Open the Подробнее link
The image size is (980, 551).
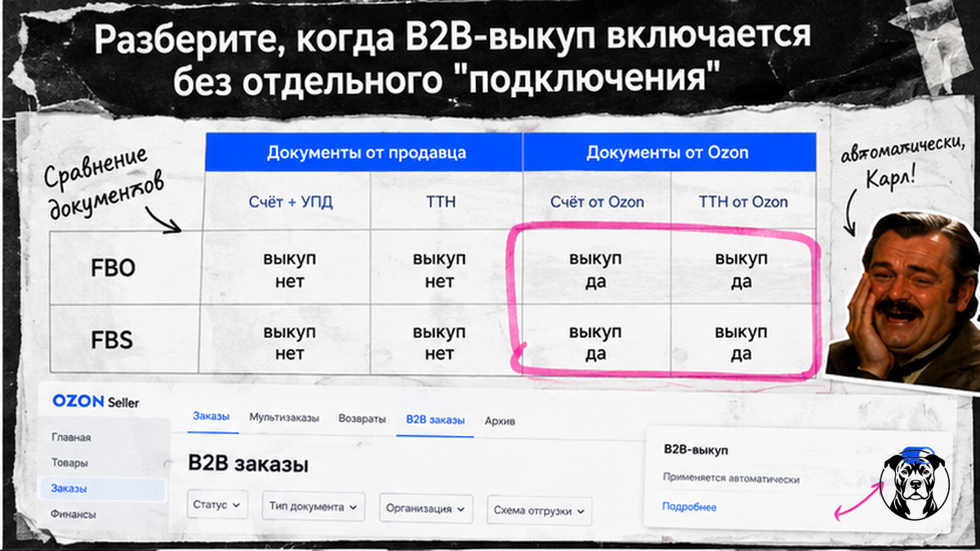coord(689,507)
